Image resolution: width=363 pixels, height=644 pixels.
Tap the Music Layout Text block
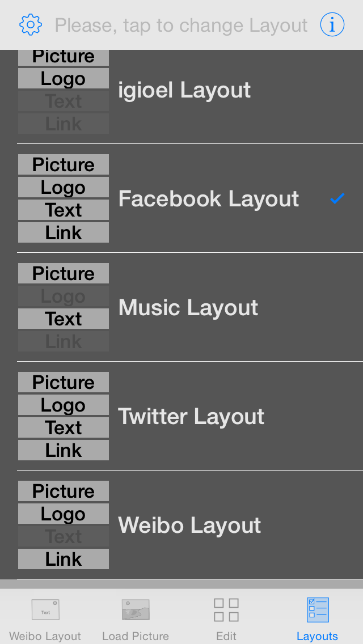(x=64, y=319)
